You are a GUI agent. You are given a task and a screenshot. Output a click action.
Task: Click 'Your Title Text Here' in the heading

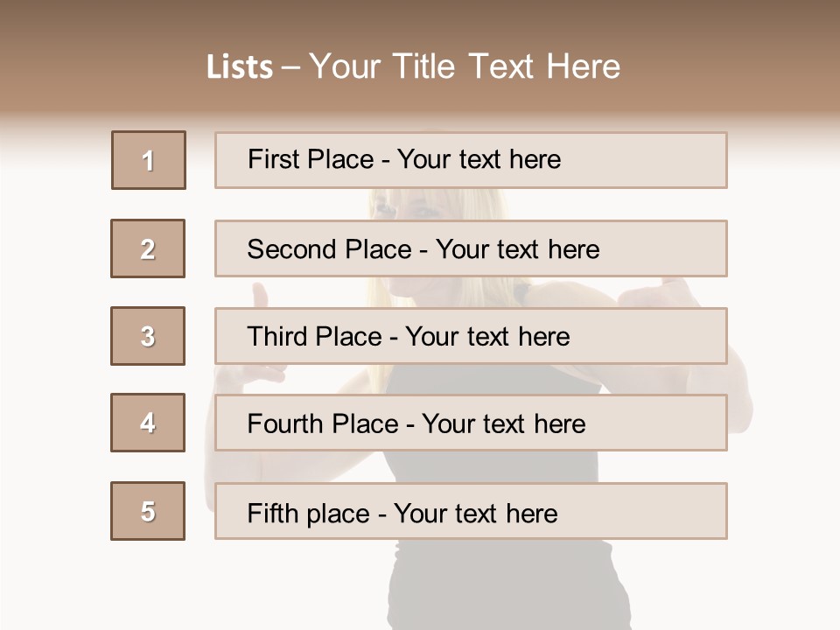coord(464,66)
